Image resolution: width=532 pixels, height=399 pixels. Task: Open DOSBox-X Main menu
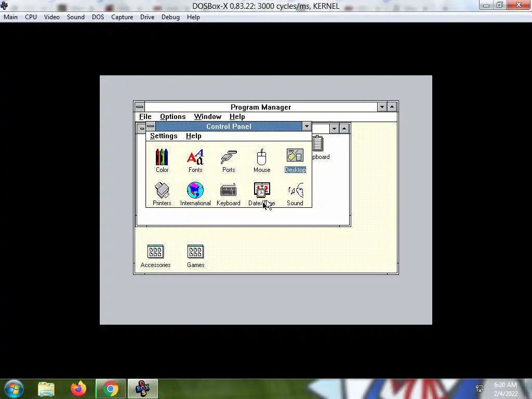coord(10,17)
